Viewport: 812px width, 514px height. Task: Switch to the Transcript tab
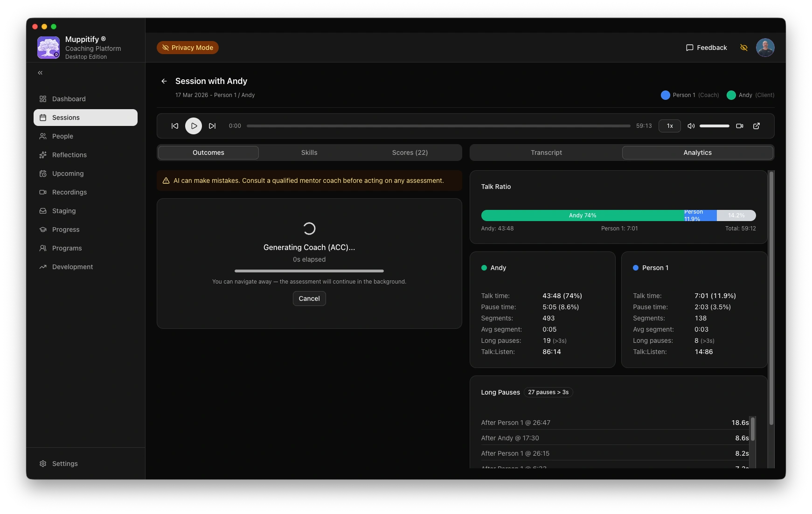[x=546, y=153]
